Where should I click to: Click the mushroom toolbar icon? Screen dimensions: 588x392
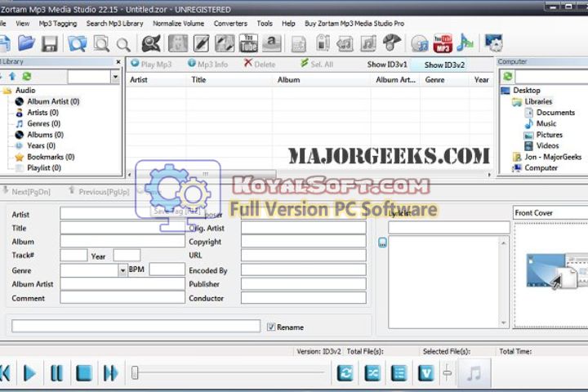coord(391,42)
